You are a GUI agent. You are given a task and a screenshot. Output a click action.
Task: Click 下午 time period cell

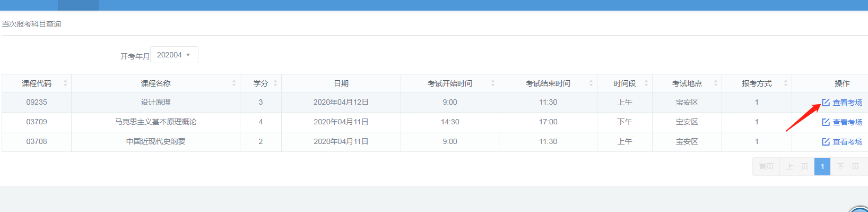624,122
